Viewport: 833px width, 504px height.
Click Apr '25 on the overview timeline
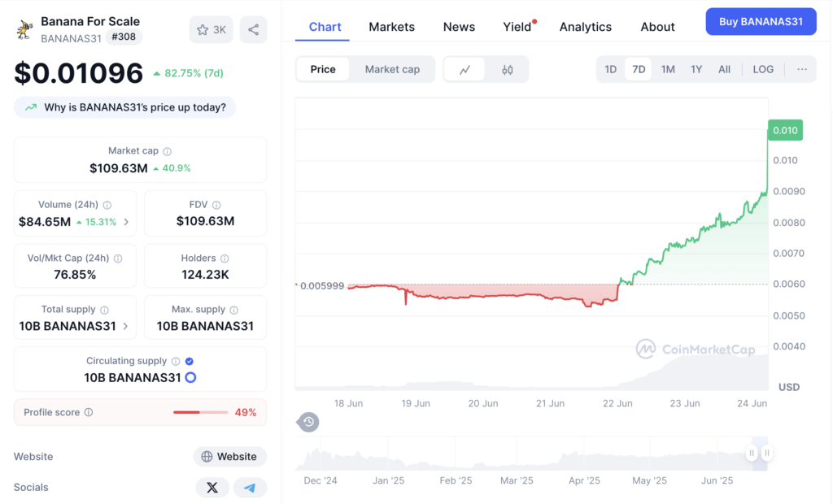584,480
